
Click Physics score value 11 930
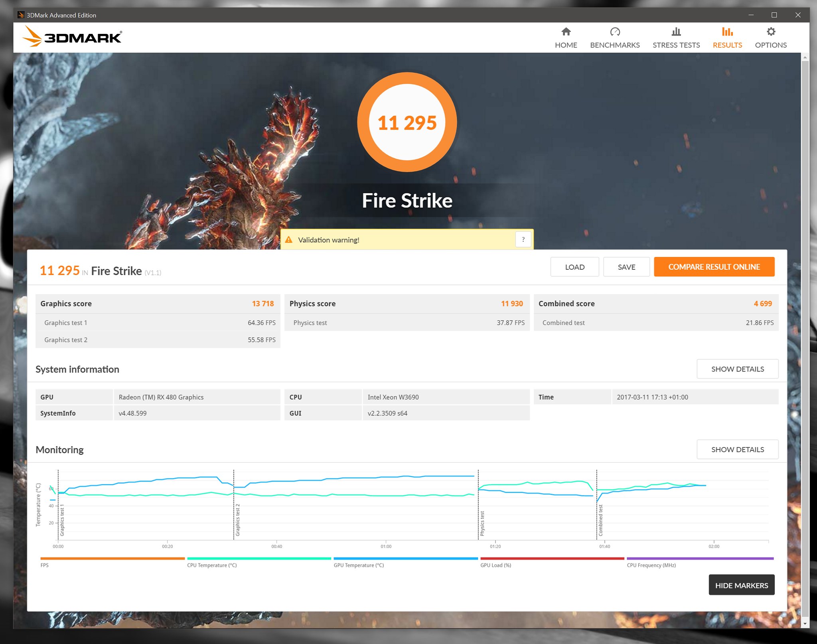click(x=512, y=304)
